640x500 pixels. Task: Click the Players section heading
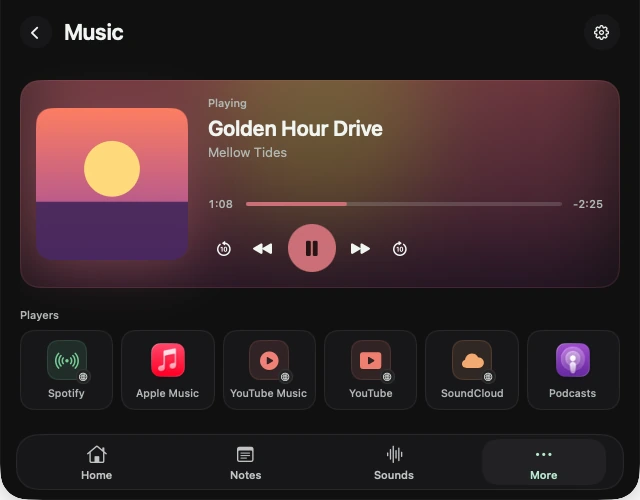[x=39, y=315]
